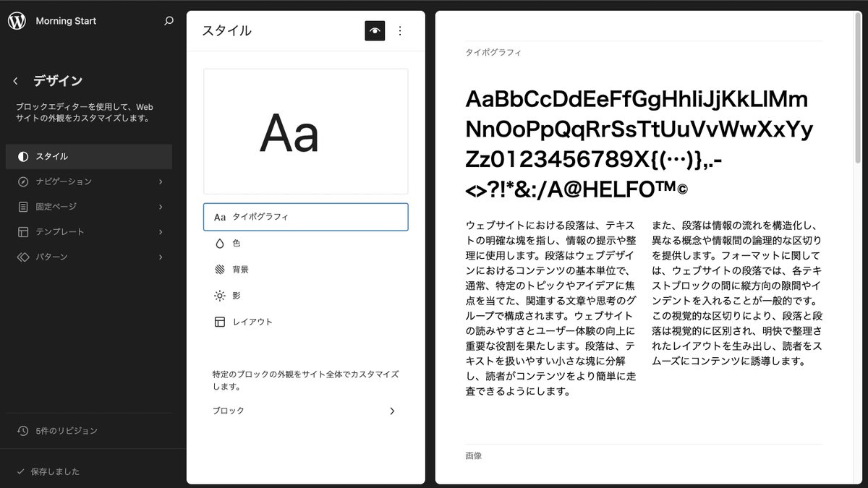The width and height of the screenshot is (868, 488).
Task: Open ブロック settings with its chevron
Action: (x=392, y=411)
